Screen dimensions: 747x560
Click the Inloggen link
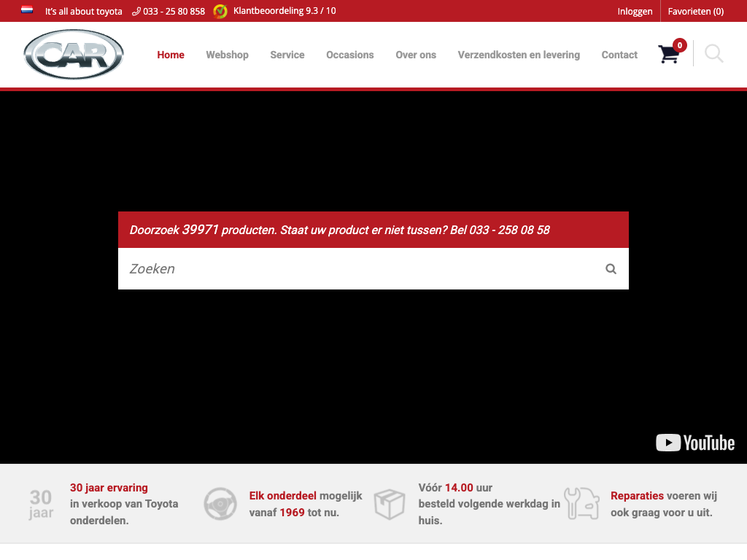point(635,11)
